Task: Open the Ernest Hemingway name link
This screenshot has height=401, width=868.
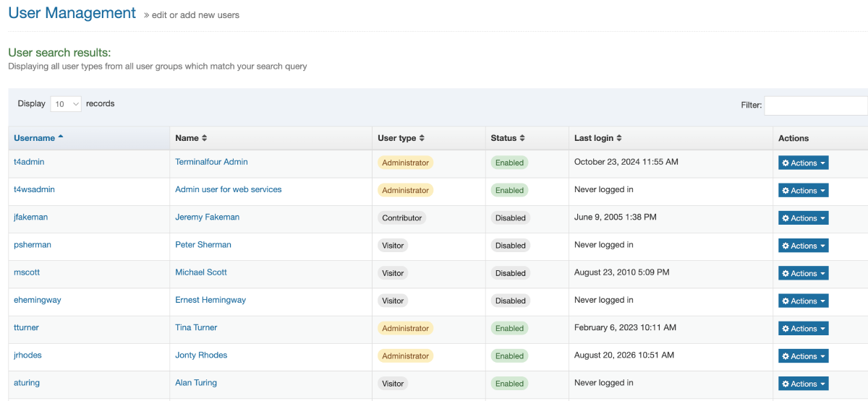Action: [210, 300]
